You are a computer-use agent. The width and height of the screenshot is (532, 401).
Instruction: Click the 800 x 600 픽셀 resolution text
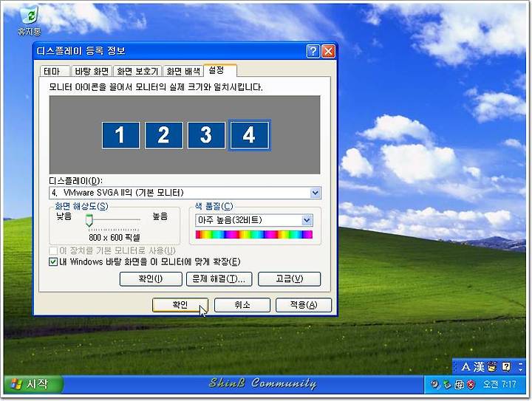coord(115,238)
